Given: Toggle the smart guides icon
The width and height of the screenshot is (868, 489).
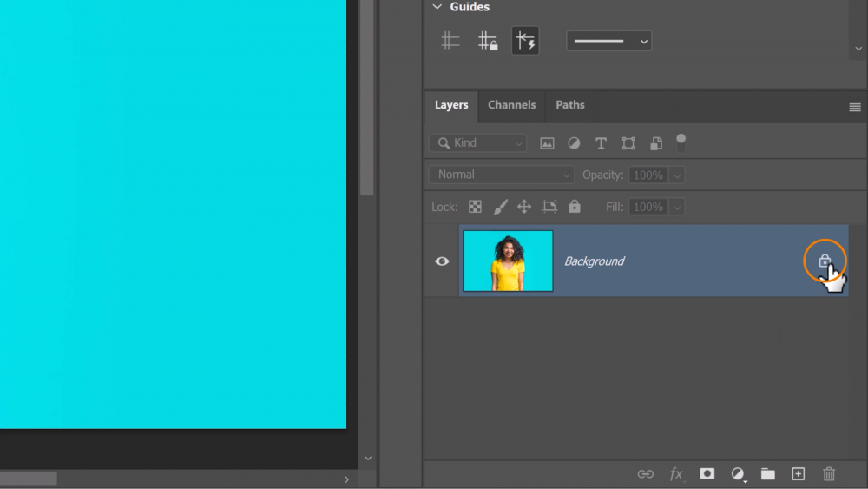Looking at the screenshot, I should click(x=525, y=41).
